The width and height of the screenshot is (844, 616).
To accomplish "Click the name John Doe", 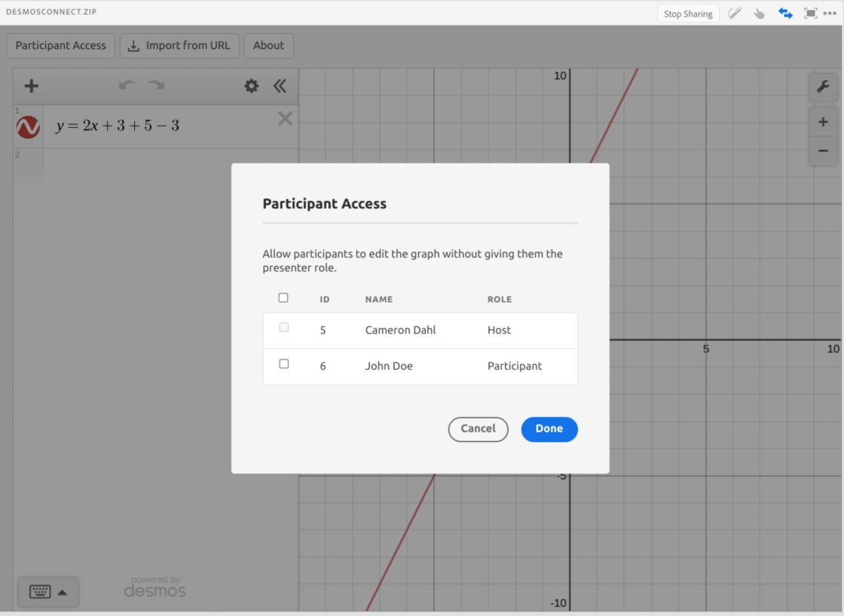I will pyautogui.click(x=389, y=366).
